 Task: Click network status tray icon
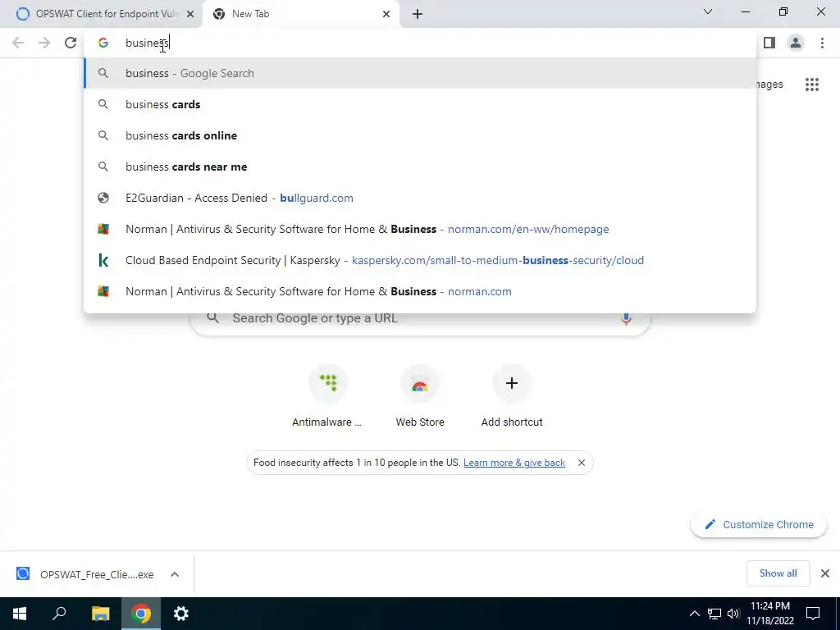[x=714, y=614]
